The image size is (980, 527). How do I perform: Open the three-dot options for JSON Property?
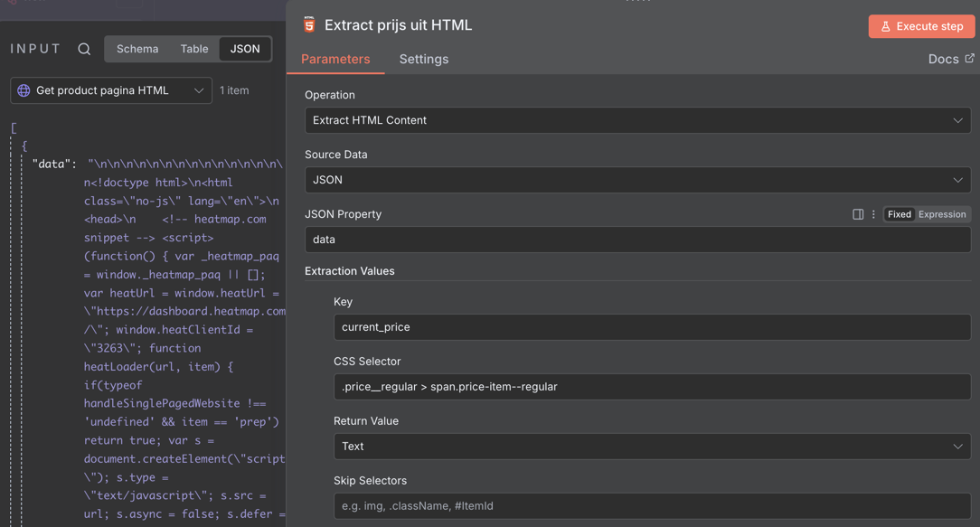pyautogui.click(x=873, y=214)
